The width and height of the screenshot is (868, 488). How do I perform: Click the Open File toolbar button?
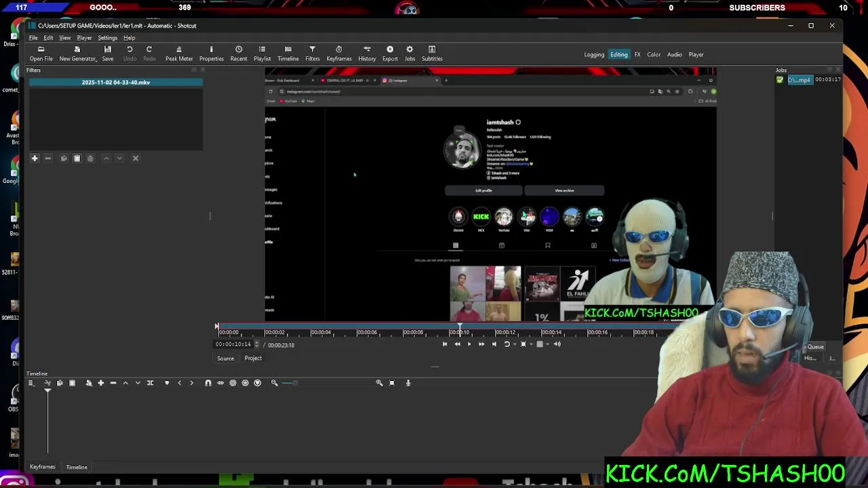(41, 54)
